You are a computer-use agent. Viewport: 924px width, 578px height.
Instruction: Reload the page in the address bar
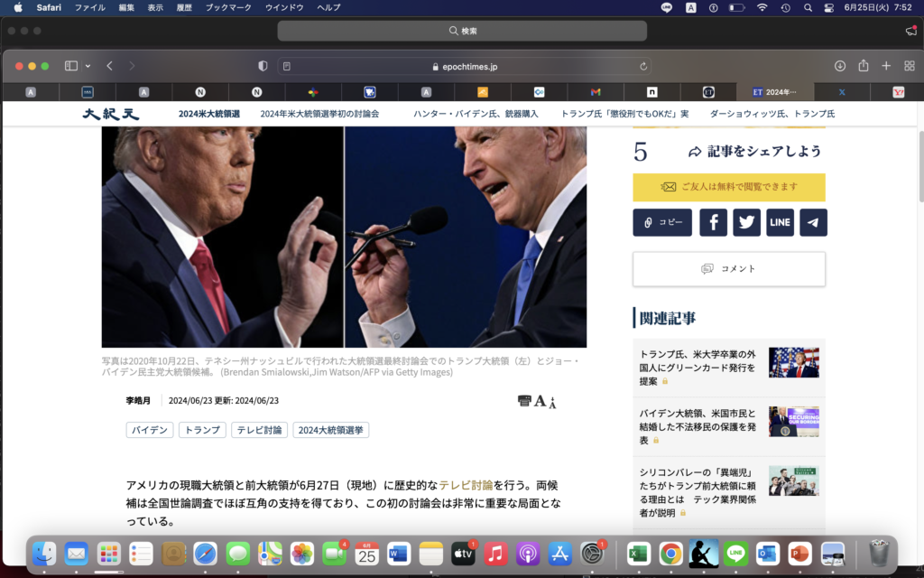pos(643,66)
